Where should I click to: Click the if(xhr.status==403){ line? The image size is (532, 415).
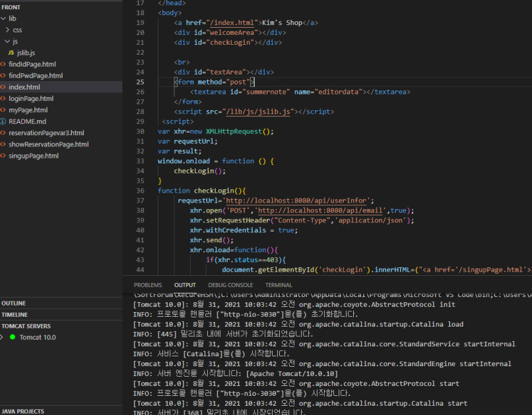[246, 260]
